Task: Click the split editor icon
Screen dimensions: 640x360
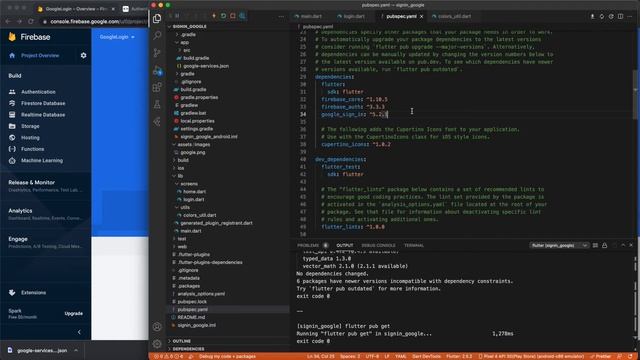Action: (620, 16)
